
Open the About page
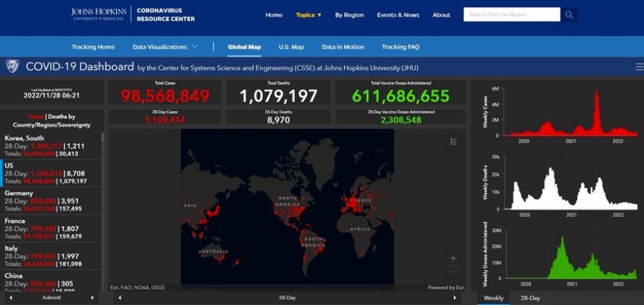(x=441, y=15)
